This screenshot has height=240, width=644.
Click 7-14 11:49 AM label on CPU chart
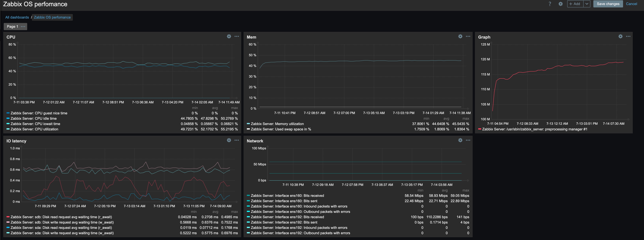point(229,102)
